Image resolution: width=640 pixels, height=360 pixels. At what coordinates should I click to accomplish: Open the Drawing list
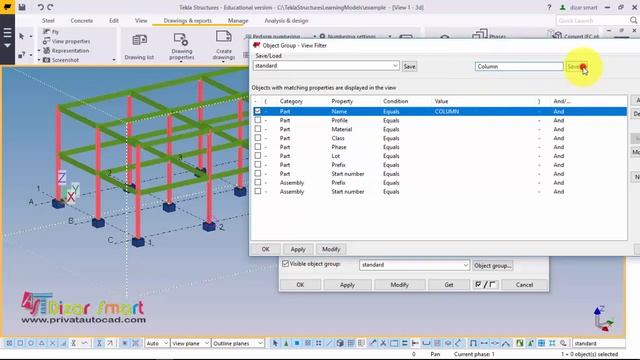click(x=140, y=47)
